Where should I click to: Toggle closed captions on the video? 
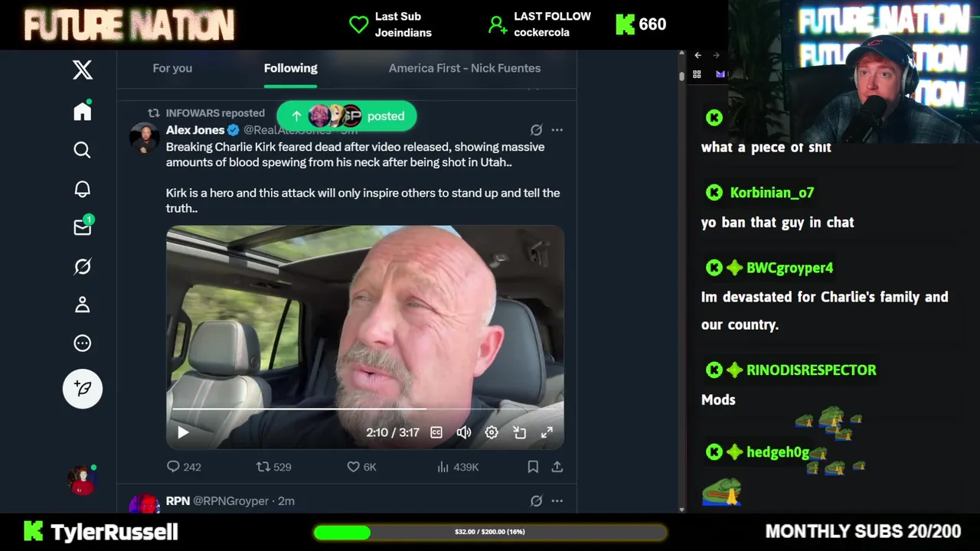436,432
